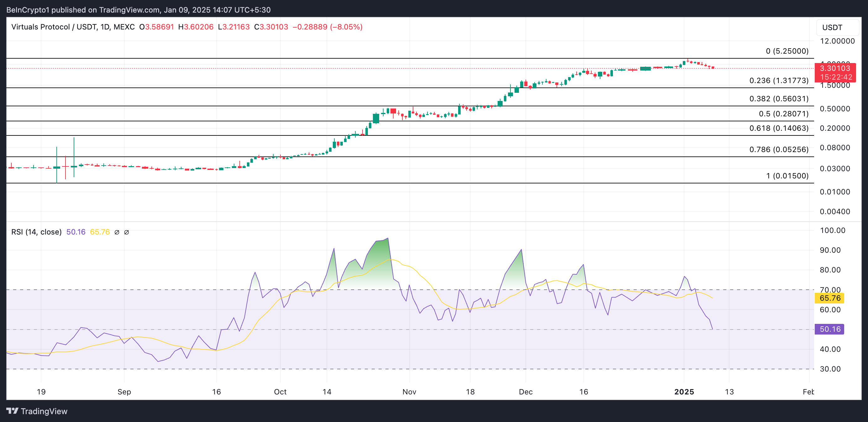The image size is (868, 422).
Task: Click the RSI peak in late October
Action: coord(388,239)
